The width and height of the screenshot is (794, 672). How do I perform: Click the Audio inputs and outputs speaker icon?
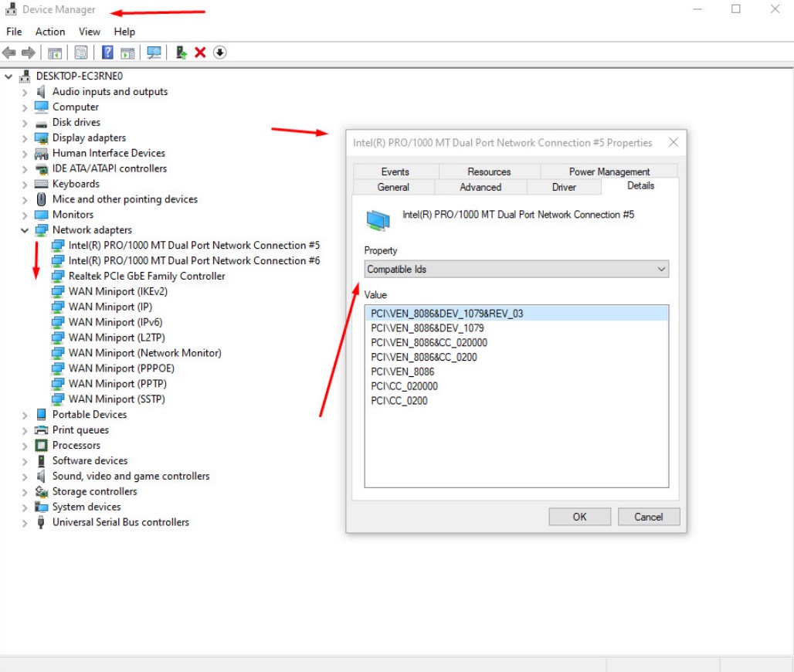(x=42, y=92)
